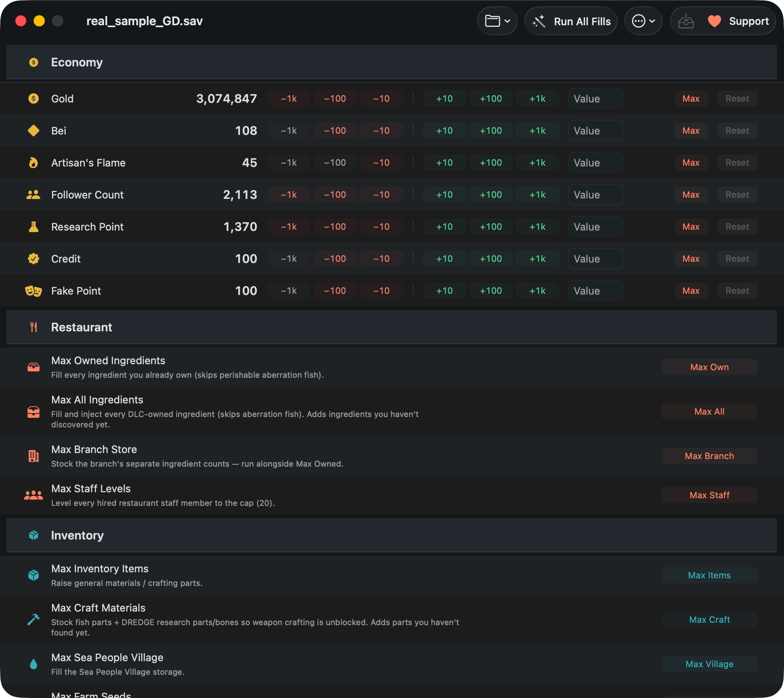Add 100 to Artisan's Flame
784x698 pixels.
491,162
